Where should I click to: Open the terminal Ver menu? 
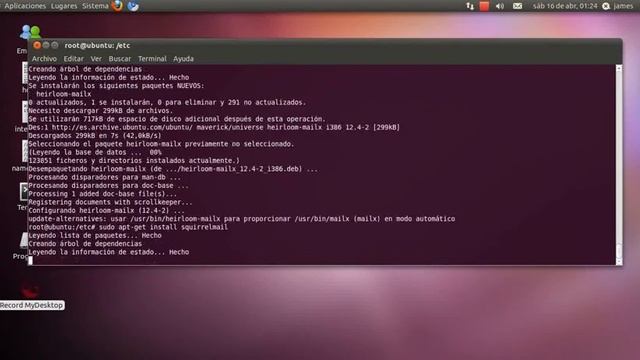(x=96, y=59)
